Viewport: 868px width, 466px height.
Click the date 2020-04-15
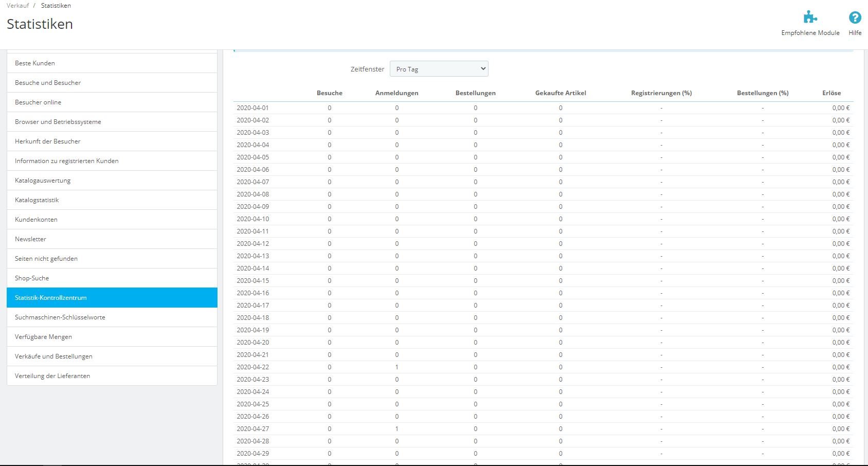point(252,281)
